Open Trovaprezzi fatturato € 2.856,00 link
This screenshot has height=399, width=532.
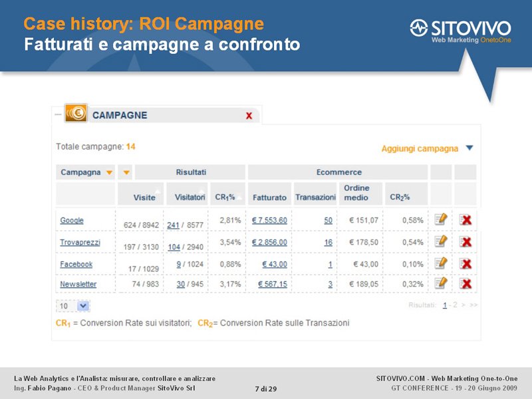click(269, 242)
